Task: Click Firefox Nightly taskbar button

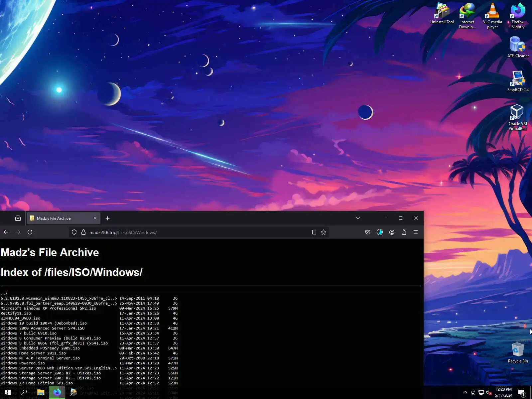Action: (x=57, y=392)
